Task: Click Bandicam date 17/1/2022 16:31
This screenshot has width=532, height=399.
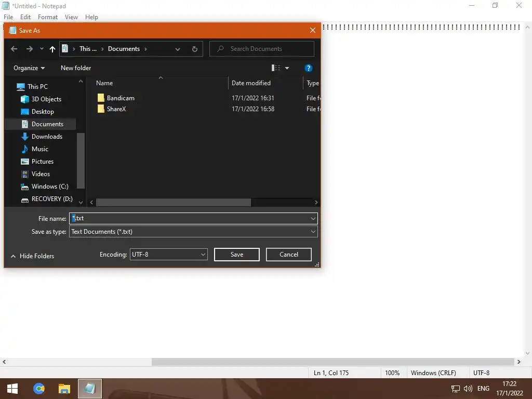Action: coord(253,98)
